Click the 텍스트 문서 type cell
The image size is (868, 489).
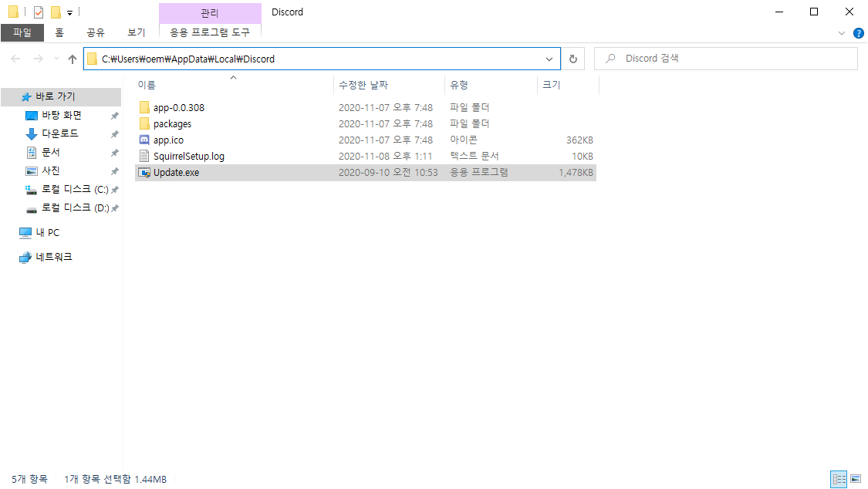[474, 156]
